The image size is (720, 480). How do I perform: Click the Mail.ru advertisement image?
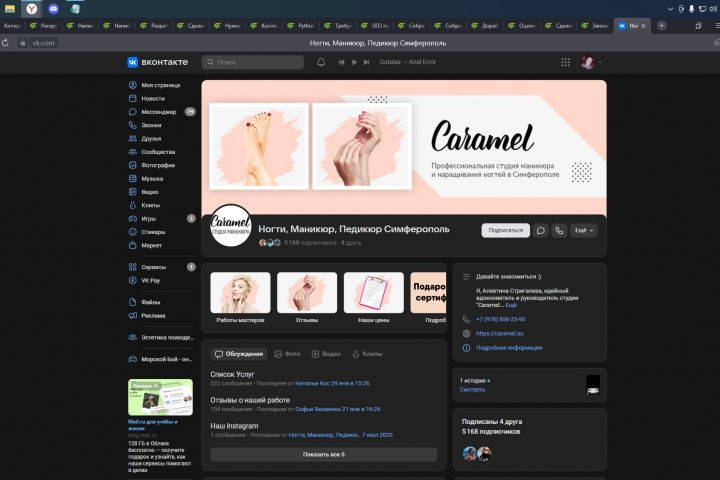pos(160,397)
